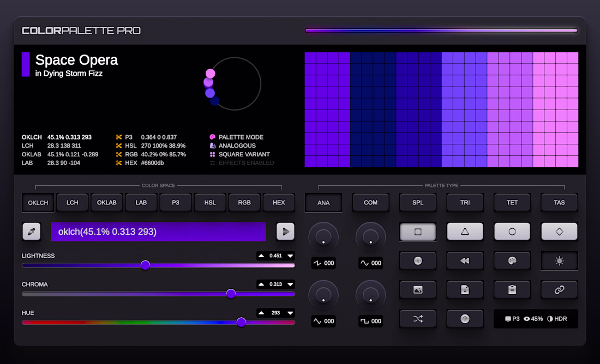This screenshot has width=600, height=364.
Task: Toggle the EFFECTS ENABLED label
Action: click(247, 163)
